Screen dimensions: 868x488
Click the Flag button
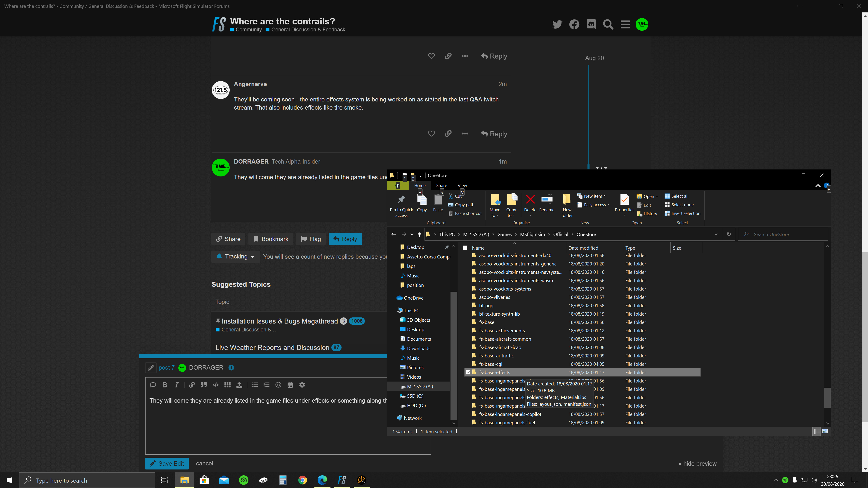311,239
